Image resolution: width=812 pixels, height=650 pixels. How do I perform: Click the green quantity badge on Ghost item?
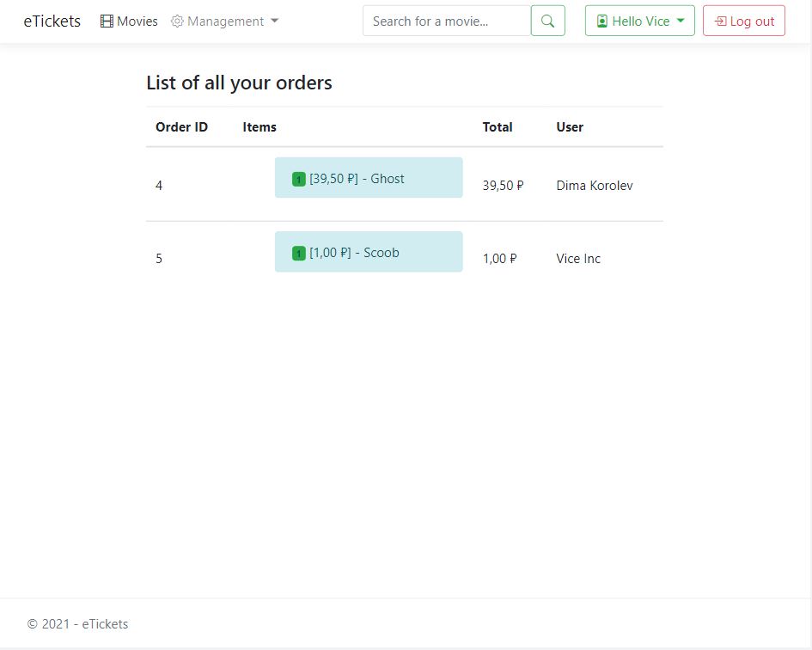(x=299, y=180)
